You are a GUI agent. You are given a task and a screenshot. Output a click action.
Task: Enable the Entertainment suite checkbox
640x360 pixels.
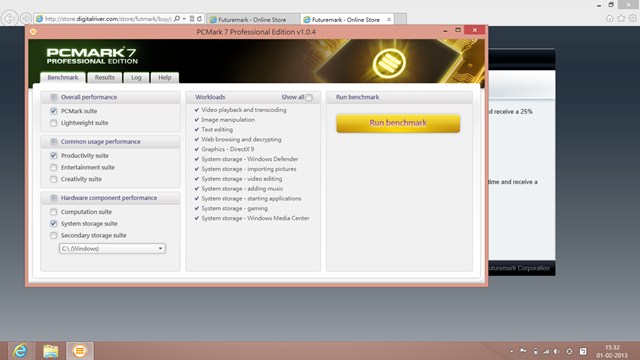pyautogui.click(x=53, y=167)
